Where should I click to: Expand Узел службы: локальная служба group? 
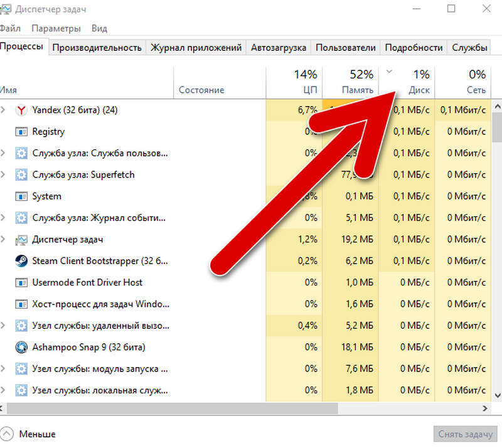coord(3,390)
